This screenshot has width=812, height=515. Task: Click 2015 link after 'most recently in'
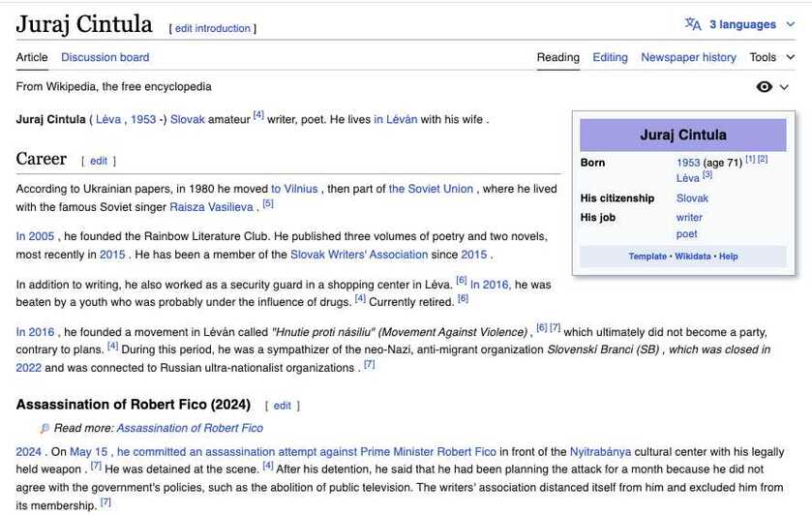(112, 255)
